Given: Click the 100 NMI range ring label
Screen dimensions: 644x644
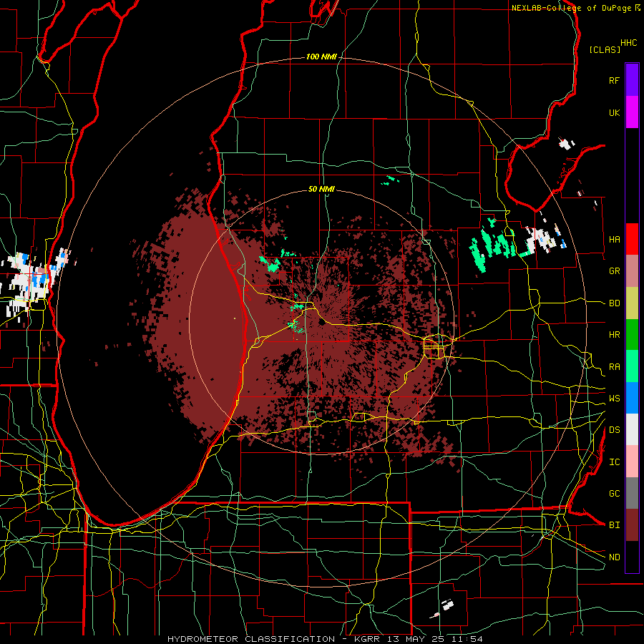Looking at the screenshot, I should pyautogui.click(x=321, y=57).
